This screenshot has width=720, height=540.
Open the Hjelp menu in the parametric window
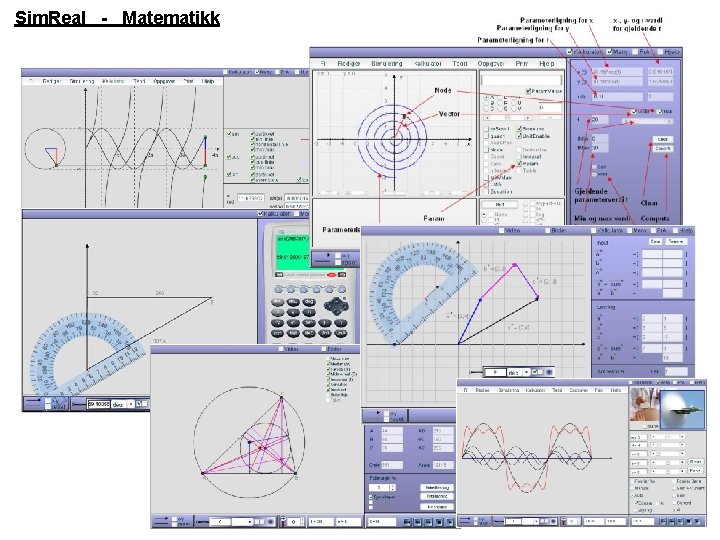pos(546,63)
